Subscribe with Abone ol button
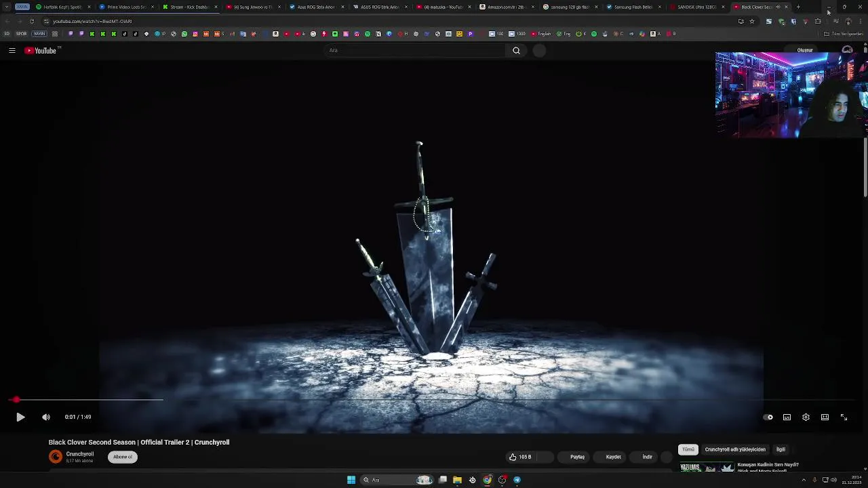Image resolution: width=868 pixels, height=488 pixels. [123, 457]
